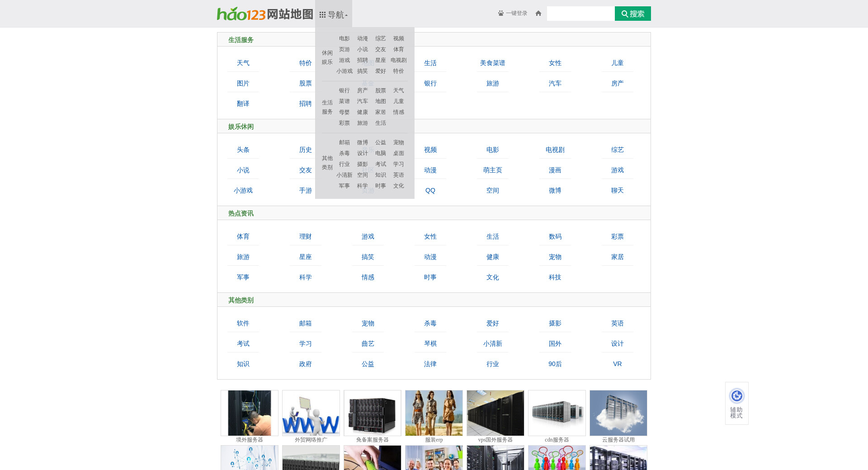Select 电脑 in the 导航 dropdown
Viewport: 868px width, 470px height.
pyautogui.click(x=381, y=153)
